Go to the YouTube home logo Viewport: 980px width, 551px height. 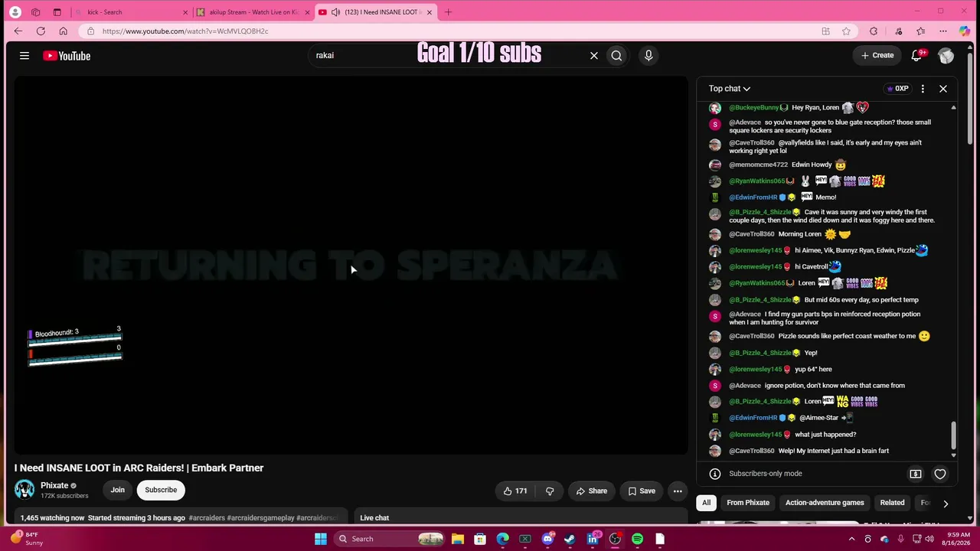67,56
